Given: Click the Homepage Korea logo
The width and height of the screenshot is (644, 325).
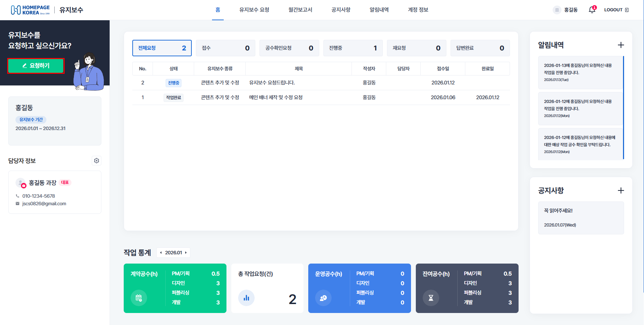Looking at the screenshot, I should pyautogui.click(x=30, y=10).
